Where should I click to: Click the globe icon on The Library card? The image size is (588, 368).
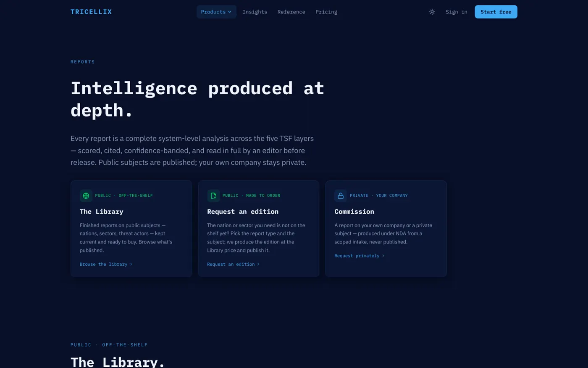(x=86, y=196)
